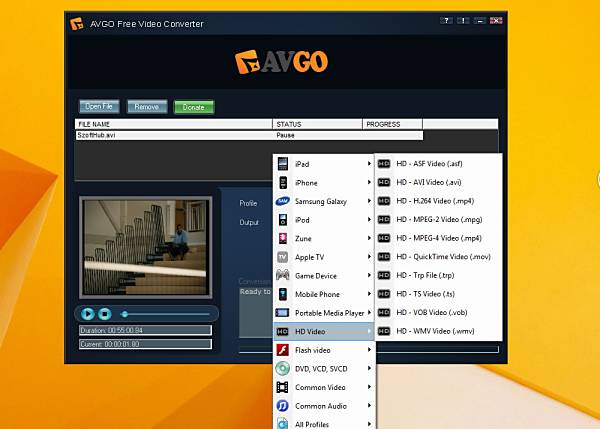
Task: Click the iPhone device icon
Action: coord(283,183)
